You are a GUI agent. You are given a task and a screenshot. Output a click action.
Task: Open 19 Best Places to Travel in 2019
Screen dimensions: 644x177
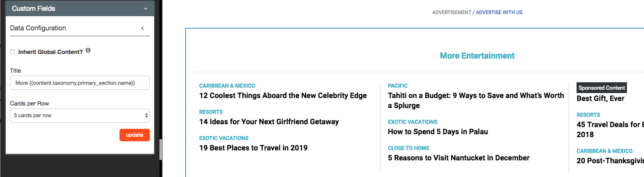click(x=254, y=148)
